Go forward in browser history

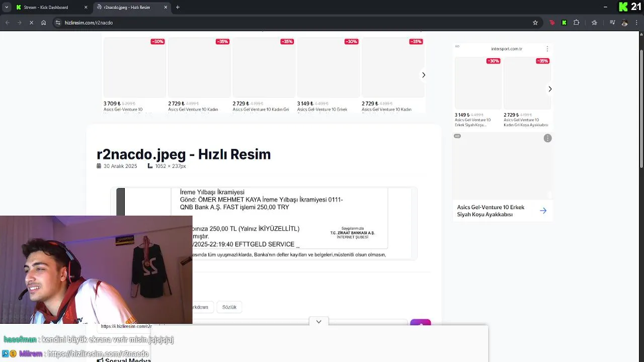(x=19, y=23)
